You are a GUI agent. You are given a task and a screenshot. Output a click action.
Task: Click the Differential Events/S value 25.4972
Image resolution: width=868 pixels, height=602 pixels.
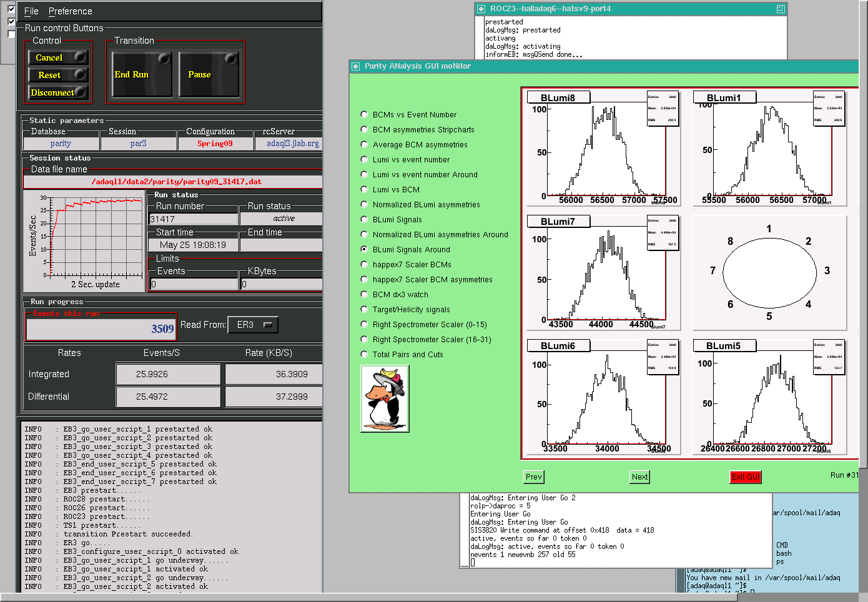[x=168, y=397]
